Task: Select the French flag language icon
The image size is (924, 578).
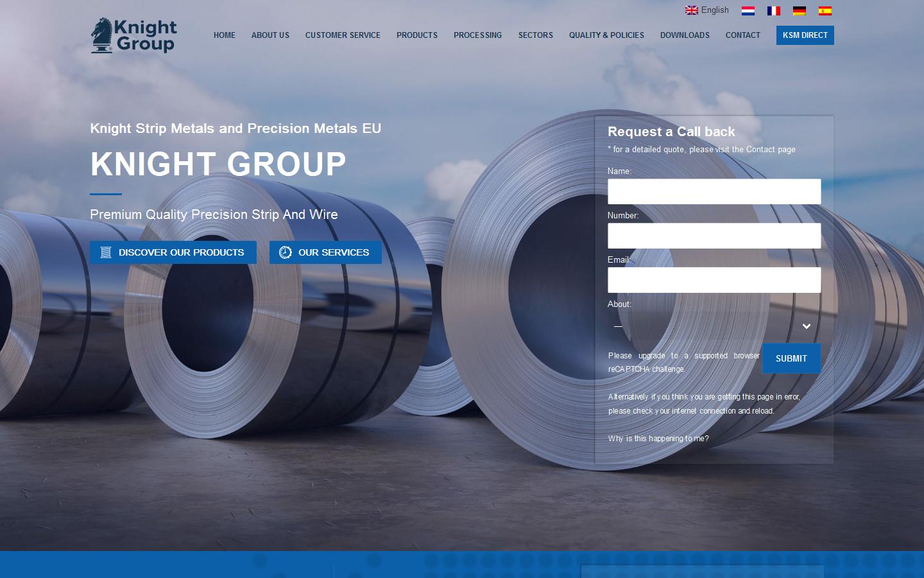Action: click(773, 11)
